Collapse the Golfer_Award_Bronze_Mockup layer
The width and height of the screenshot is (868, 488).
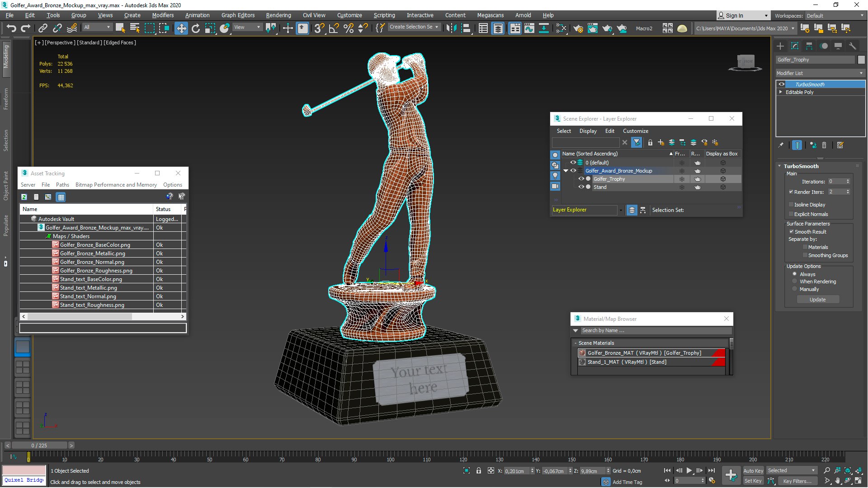566,171
